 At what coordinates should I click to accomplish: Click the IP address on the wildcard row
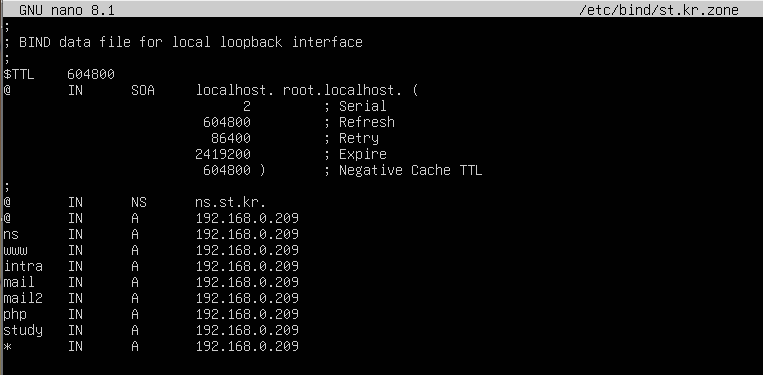(247, 346)
